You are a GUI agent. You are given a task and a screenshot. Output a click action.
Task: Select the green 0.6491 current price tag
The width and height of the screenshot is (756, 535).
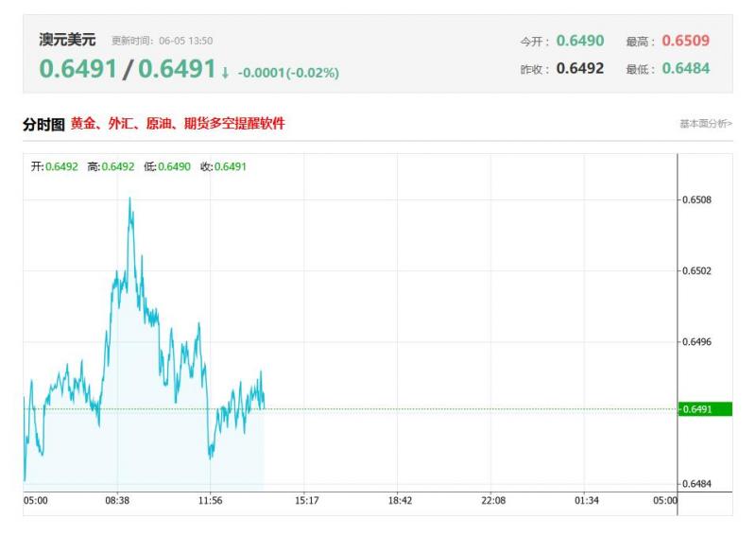(705, 409)
